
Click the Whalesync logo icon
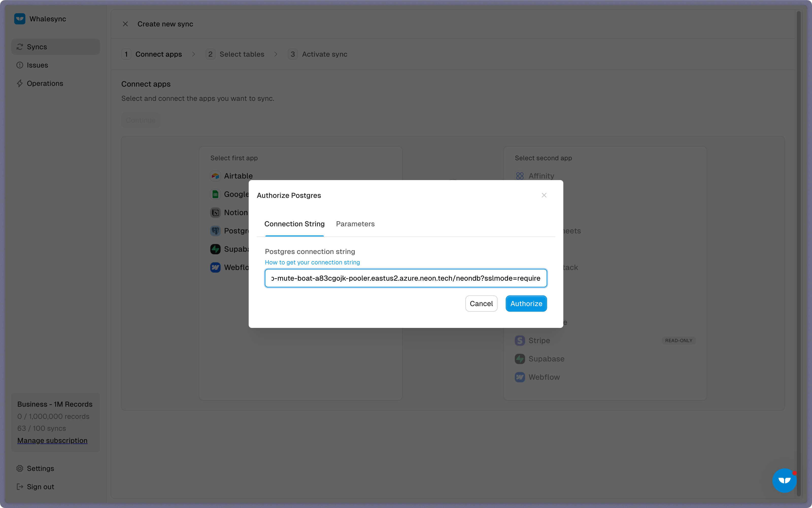tap(20, 19)
